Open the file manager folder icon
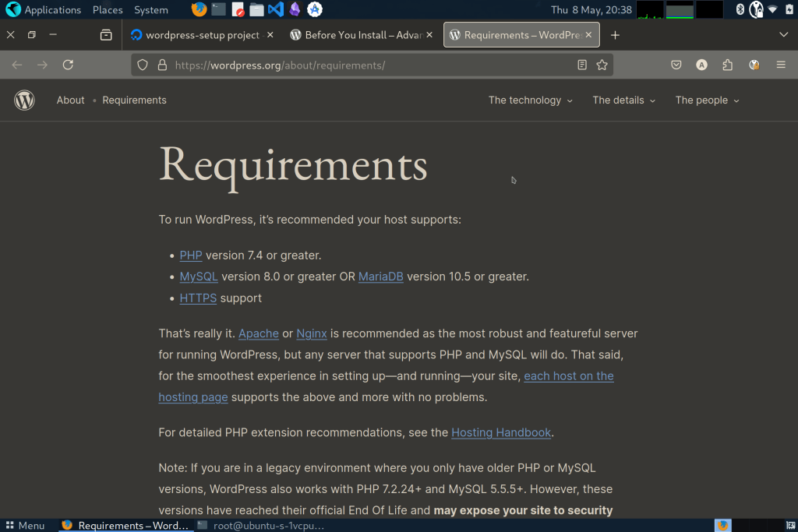The height and width of the screenshot is (532, 798). [256, 9]
